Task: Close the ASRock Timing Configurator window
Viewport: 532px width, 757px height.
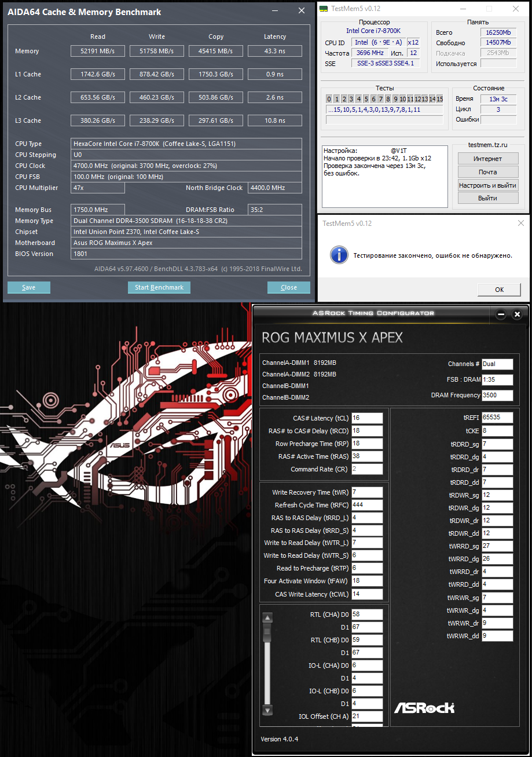Action: (518, 314)
